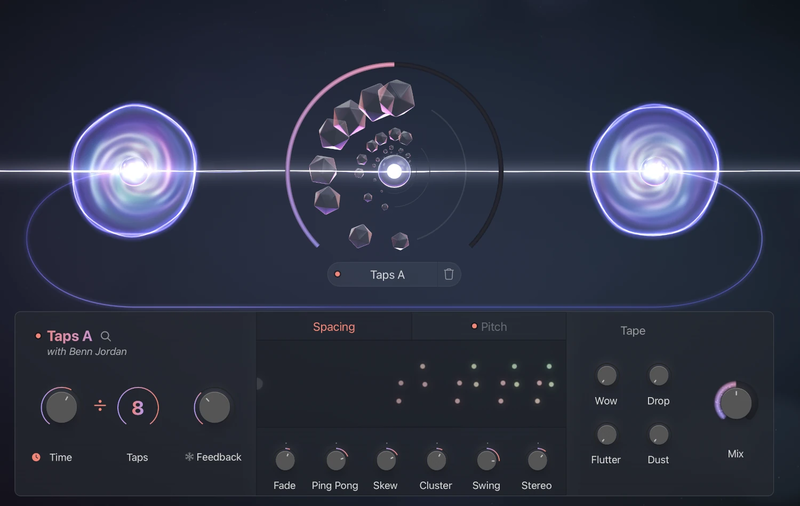The height and width of the screenshot is (506, 800).
Task: Click the divide symbol between Time and Taps
Action: (x=100, y=407)
